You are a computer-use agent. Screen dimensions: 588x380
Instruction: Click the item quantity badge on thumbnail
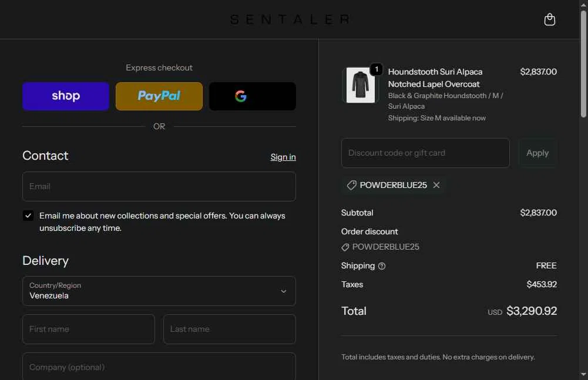point(377,69)
